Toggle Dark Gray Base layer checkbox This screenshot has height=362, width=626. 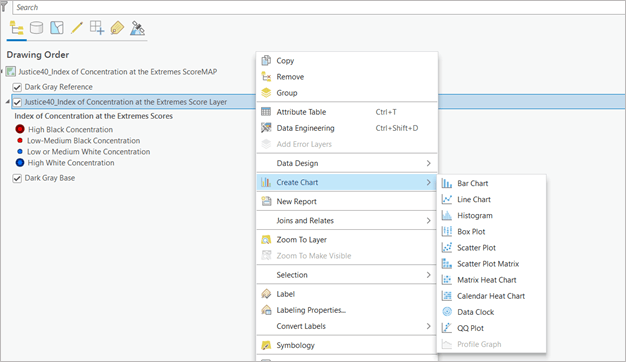tap(17, 178)
